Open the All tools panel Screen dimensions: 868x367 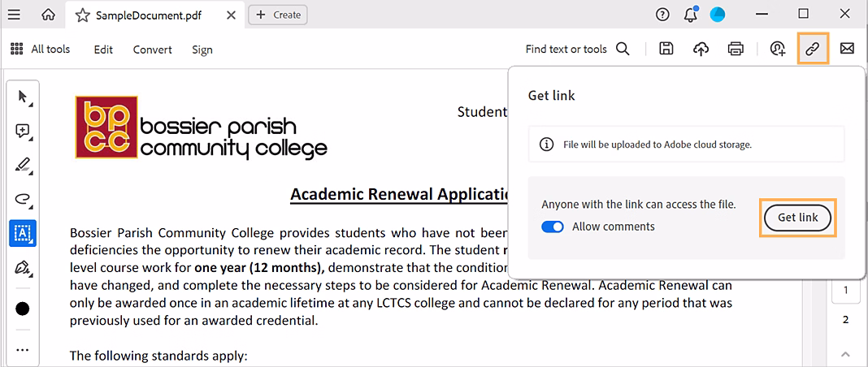[x=41, y=49]
